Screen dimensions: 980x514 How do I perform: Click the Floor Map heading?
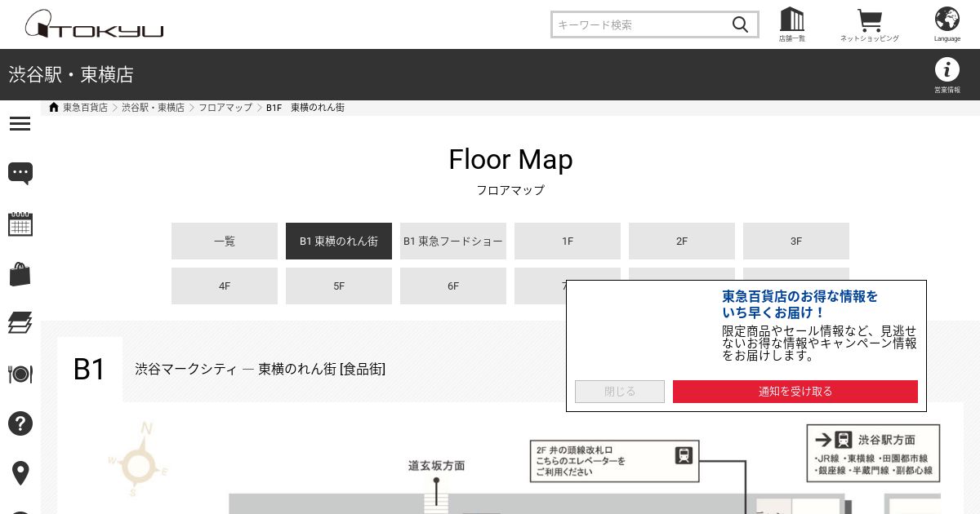(x=510, y=159)
